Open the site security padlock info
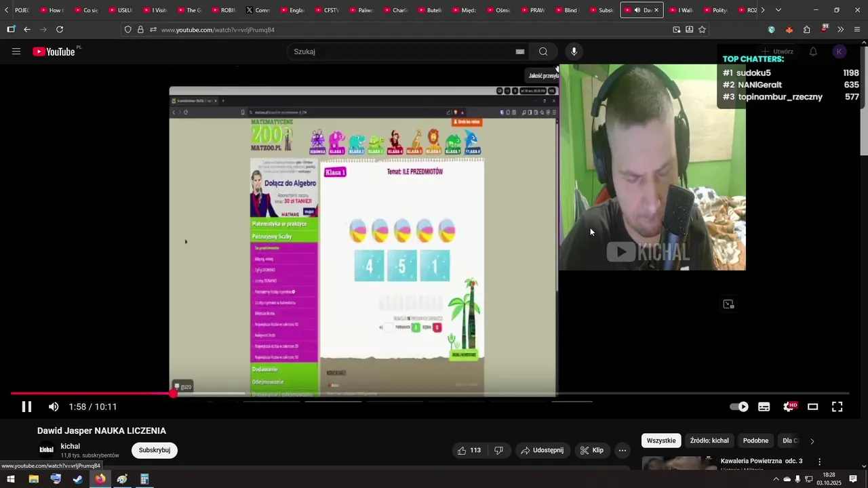Screen dimensions: 868x488 pyautogui.click(x=140, y=29)
